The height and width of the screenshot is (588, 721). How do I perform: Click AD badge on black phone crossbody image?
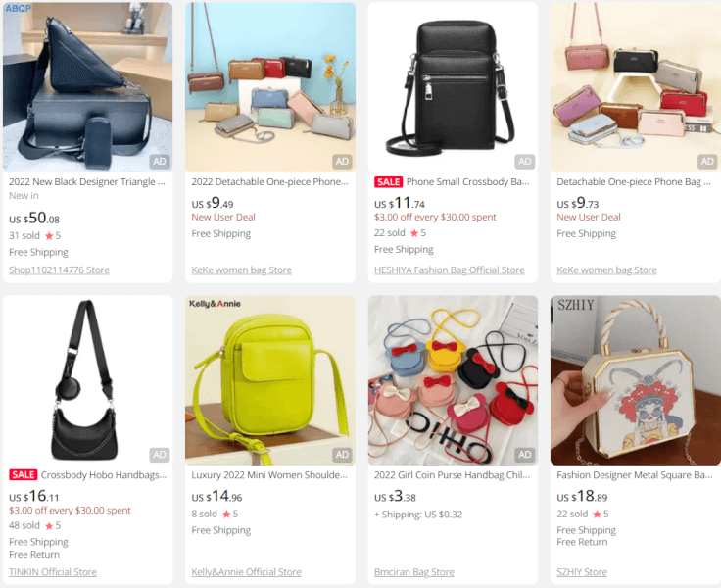tap(525, 162)
